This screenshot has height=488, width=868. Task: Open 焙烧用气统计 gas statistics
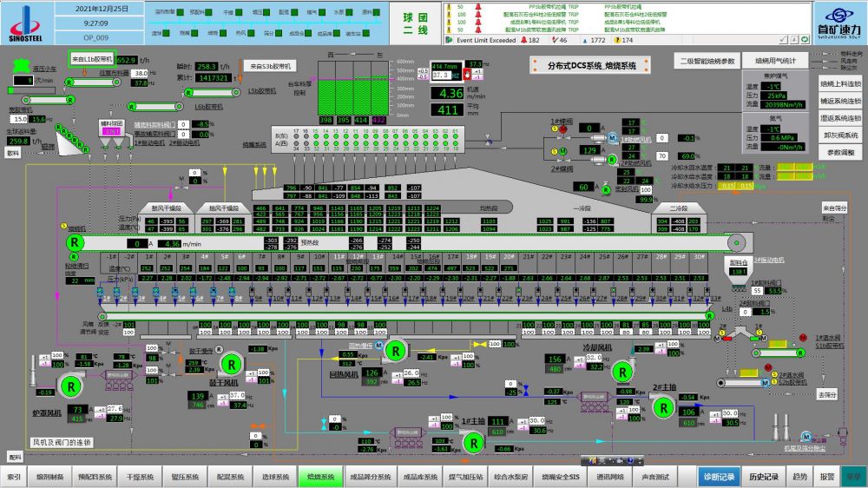pyautogui.click(x=775, y=61)
